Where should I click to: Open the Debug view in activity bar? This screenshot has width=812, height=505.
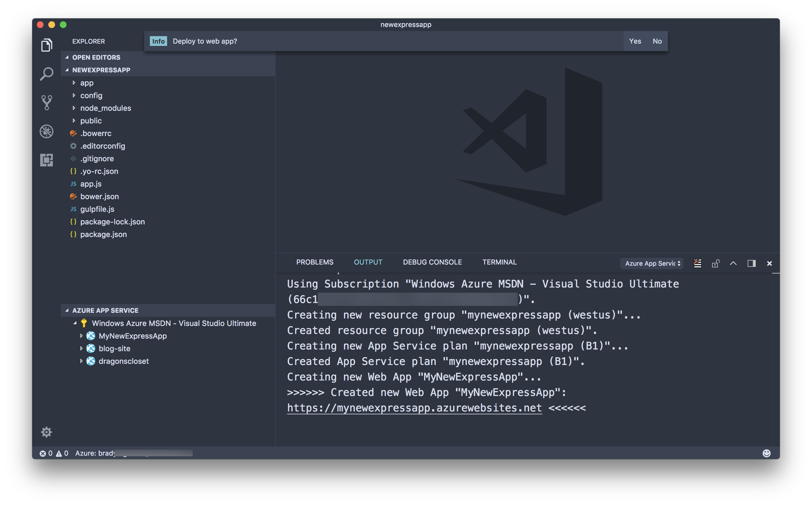47,131
